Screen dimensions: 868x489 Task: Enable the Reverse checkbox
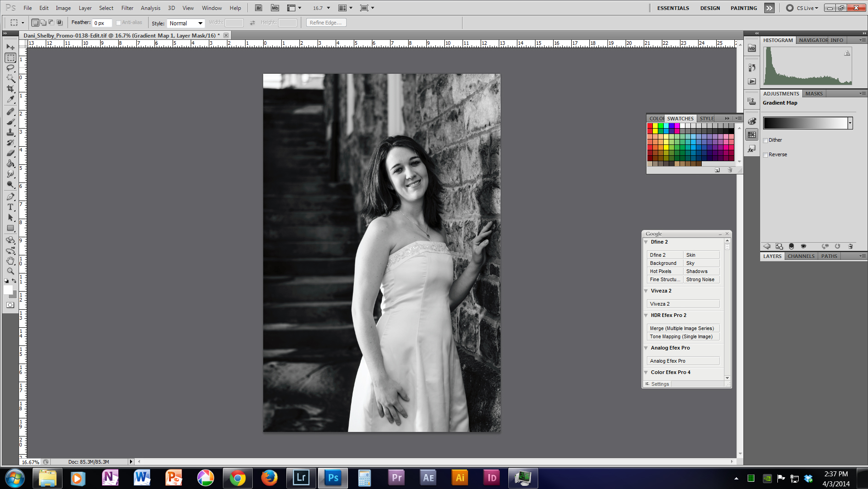click(x=766, y=155)
